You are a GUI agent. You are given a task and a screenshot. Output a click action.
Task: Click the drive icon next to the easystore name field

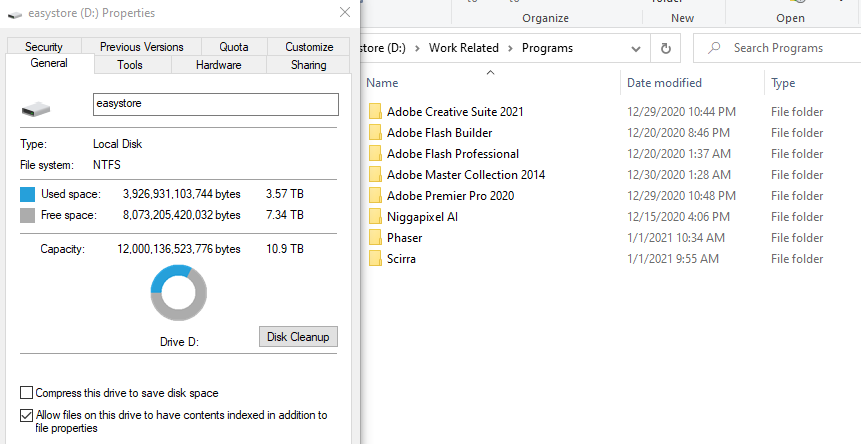(x=36, y=109)
